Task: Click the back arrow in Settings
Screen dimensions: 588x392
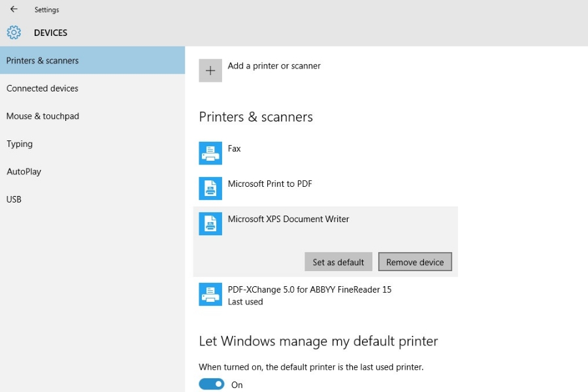Action: point(14,9)
